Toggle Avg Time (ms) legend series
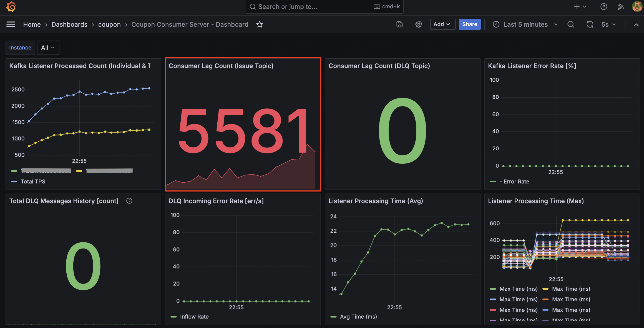Screen dimensions: 644x328 pos(358,317)
